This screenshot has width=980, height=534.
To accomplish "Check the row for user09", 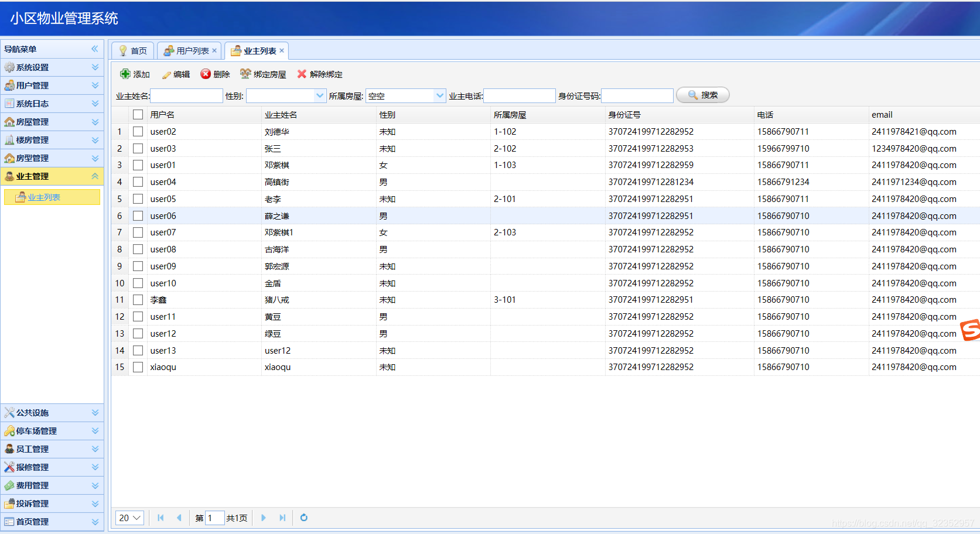I will [138, 266].
